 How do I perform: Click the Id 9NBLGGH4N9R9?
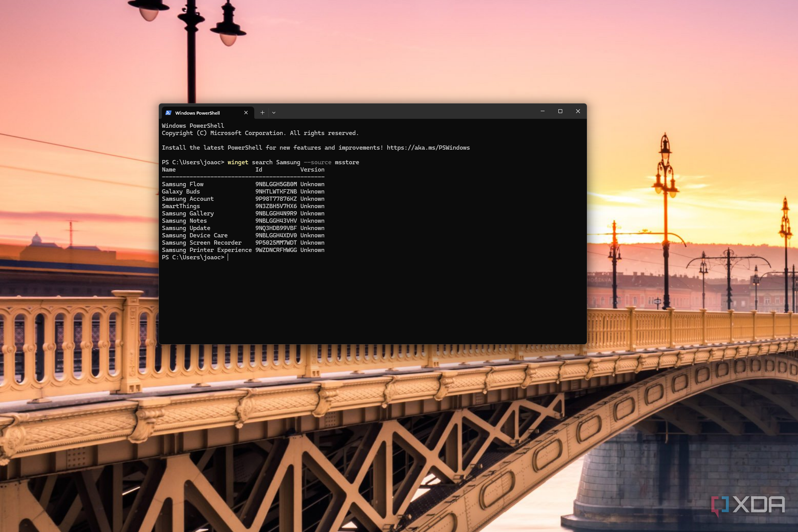tap(276, 213)
